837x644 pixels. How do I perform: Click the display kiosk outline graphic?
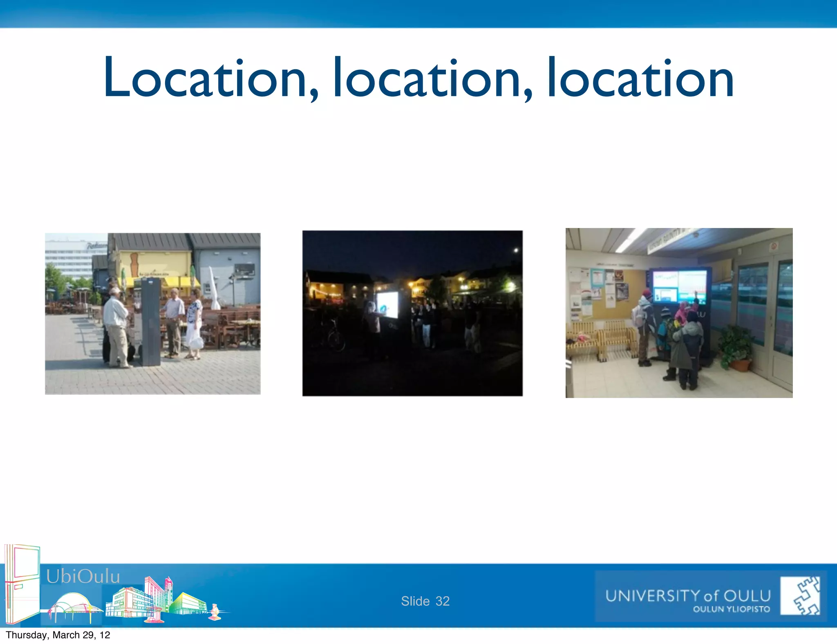[x=22, y=584]
